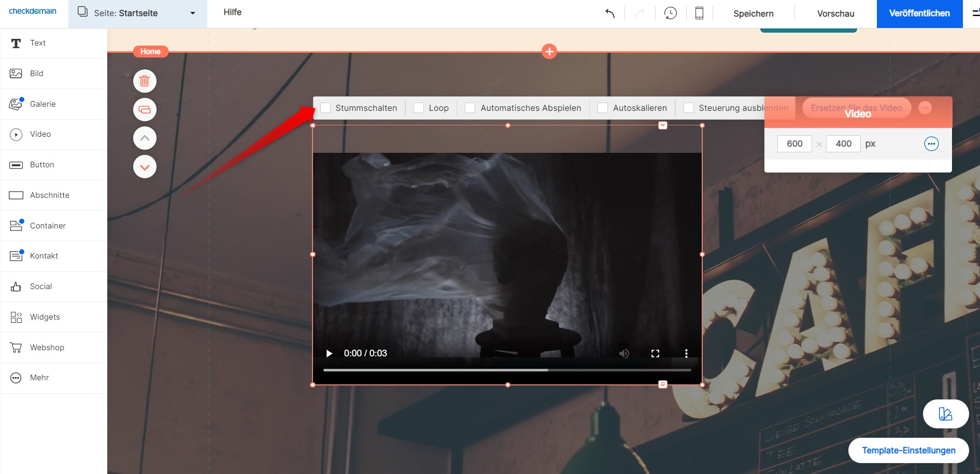
Task: Click the video playback progress bar
Action: [x=507, y=370]
